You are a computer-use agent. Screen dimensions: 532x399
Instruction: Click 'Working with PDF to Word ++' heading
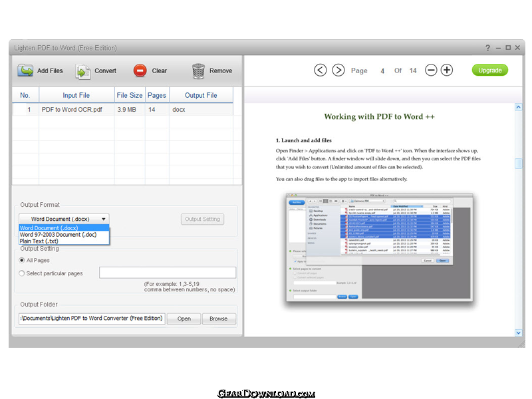pos(379,117)
